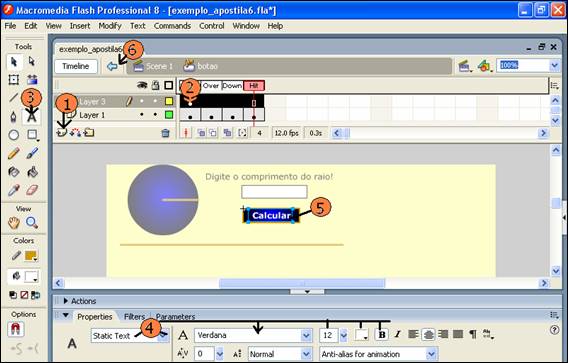
Task: Enable center text alignment
Action: 428,334
